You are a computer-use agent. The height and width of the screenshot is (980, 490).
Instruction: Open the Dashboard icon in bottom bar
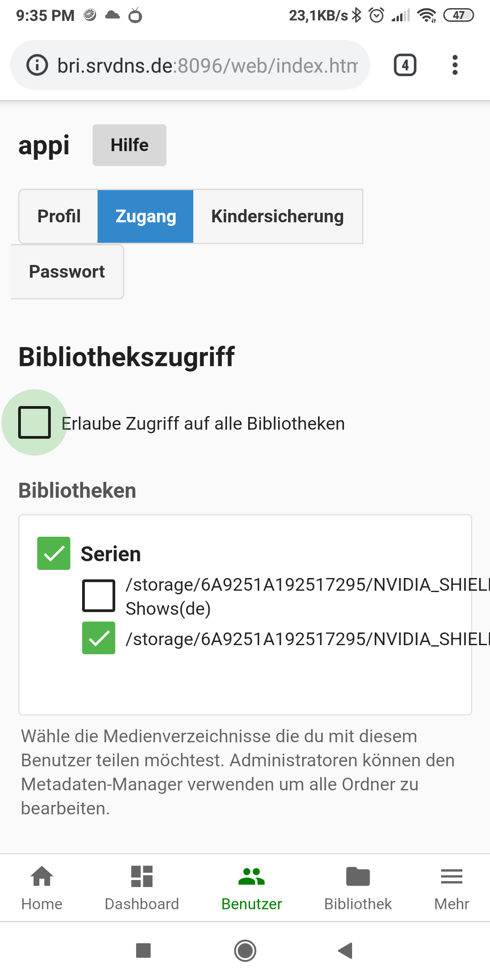pos(142,876)
